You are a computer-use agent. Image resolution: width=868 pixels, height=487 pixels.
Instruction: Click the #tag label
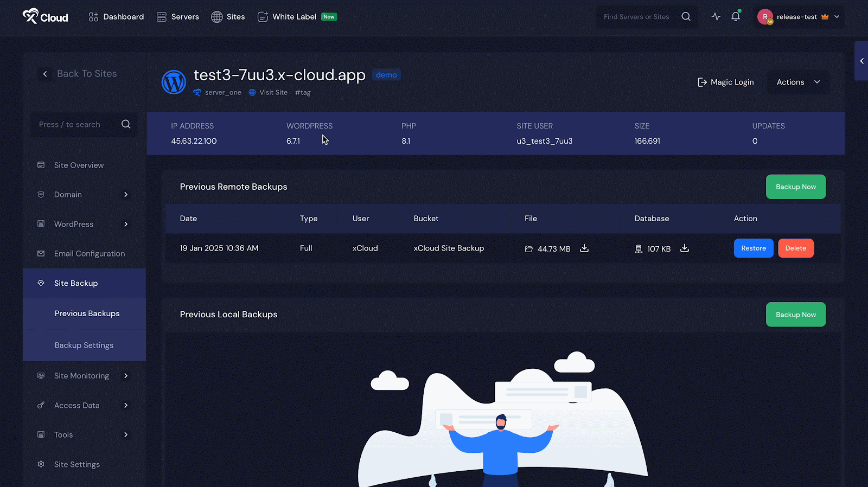point(303,93)
